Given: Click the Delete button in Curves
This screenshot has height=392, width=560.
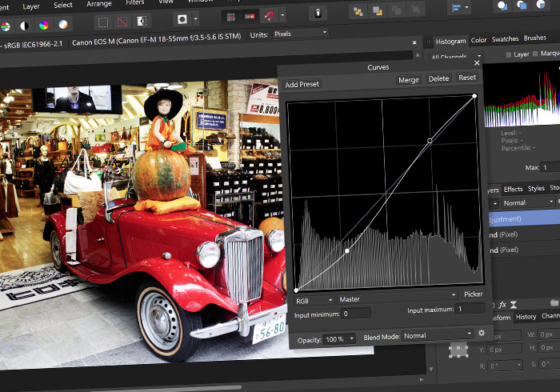Looking at the screenshot, I should coord(438,78).
